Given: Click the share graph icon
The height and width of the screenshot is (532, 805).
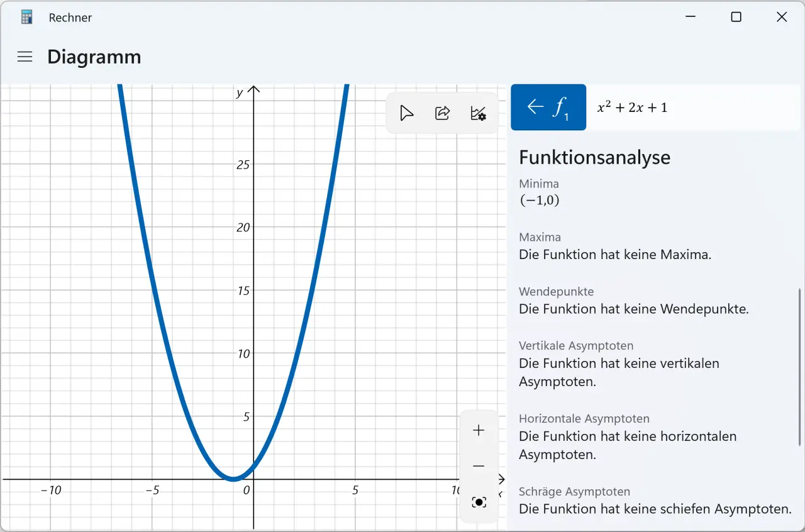Looking at the screenshot, I should click(x=443, y=113).
